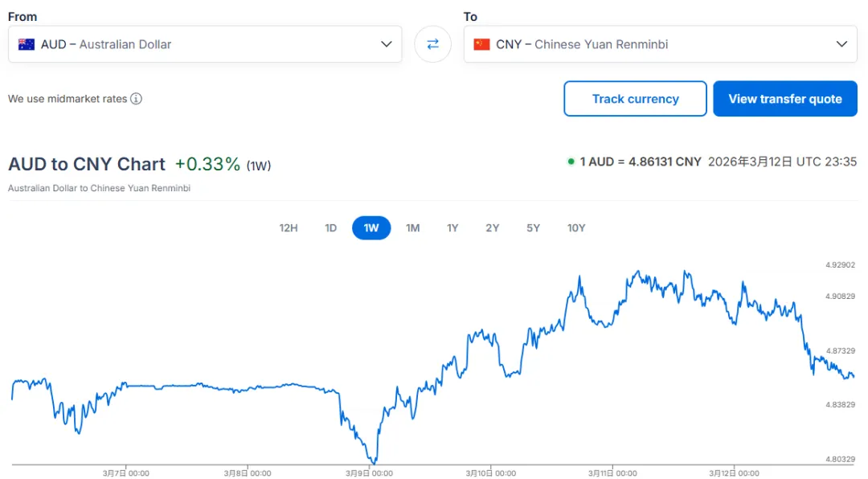Image resolution: width=868 pixels, height=479 pixels.
Task: Switch chart to 1M range
Action: click(412, 228)
